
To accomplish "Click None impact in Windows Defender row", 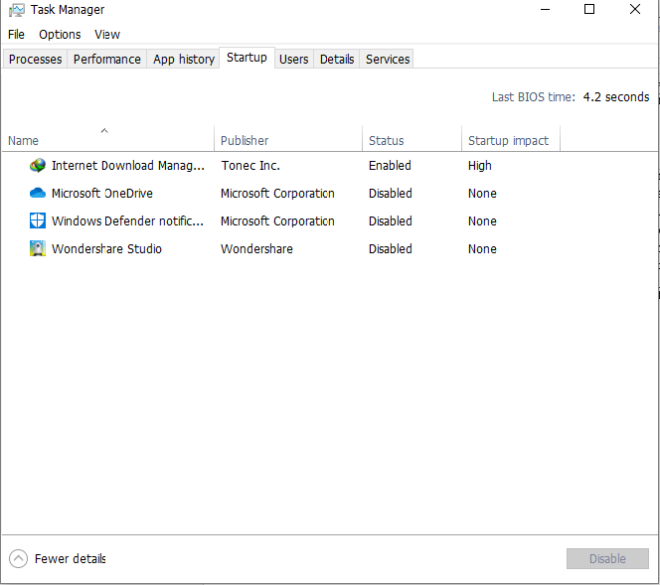I will [482, 221].
